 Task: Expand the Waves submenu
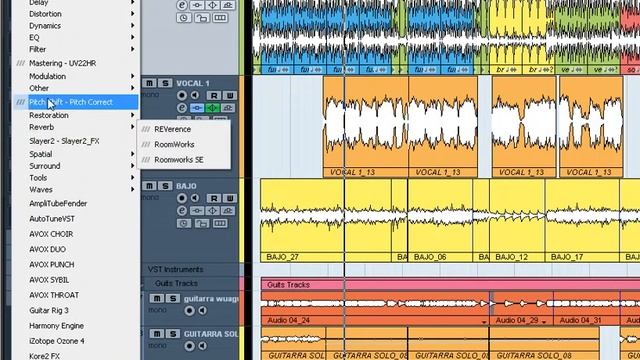coord(76,190)
